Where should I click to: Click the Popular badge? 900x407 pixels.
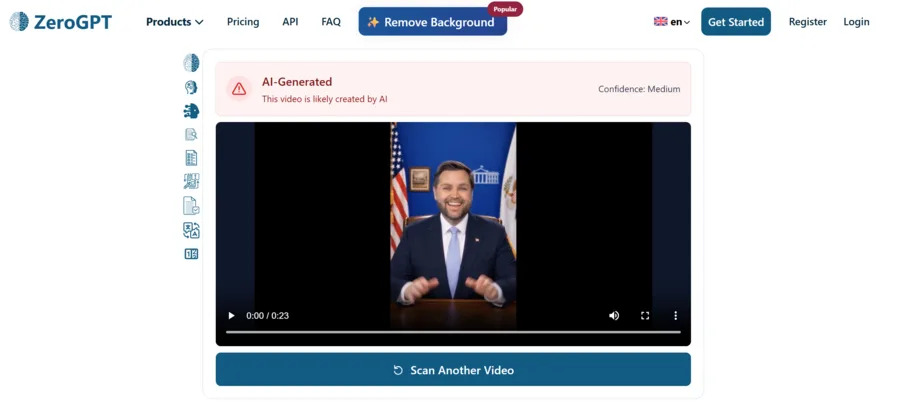(x=505, y=9)
